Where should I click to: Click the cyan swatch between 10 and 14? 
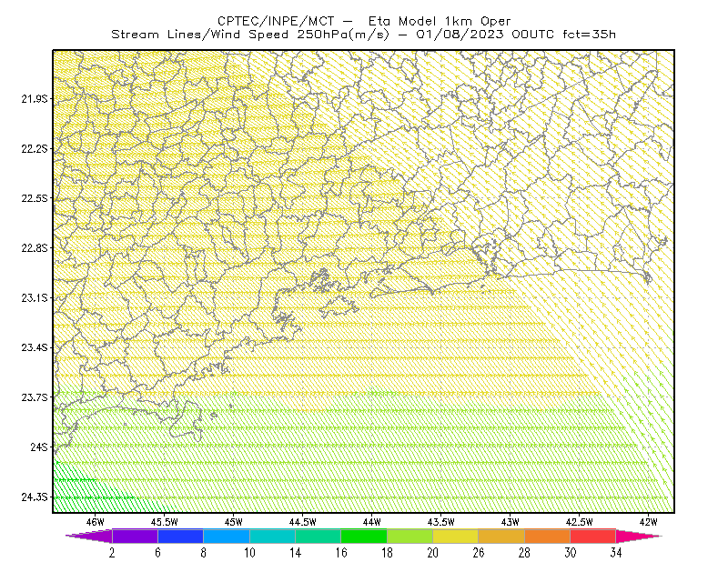272,536
